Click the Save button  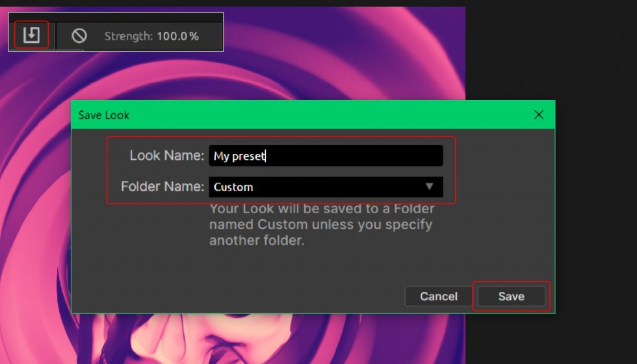pyautogui.click(x=512, y=296)
